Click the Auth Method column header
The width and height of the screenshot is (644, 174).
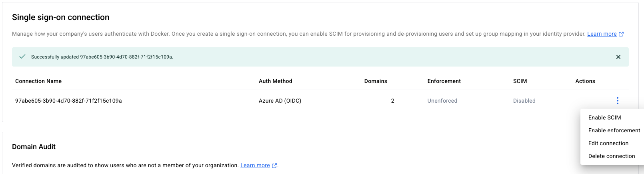click(x=275, y=81)
